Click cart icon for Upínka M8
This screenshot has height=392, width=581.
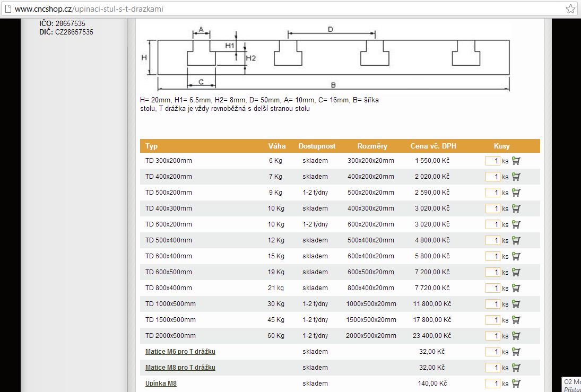point(516,384)
